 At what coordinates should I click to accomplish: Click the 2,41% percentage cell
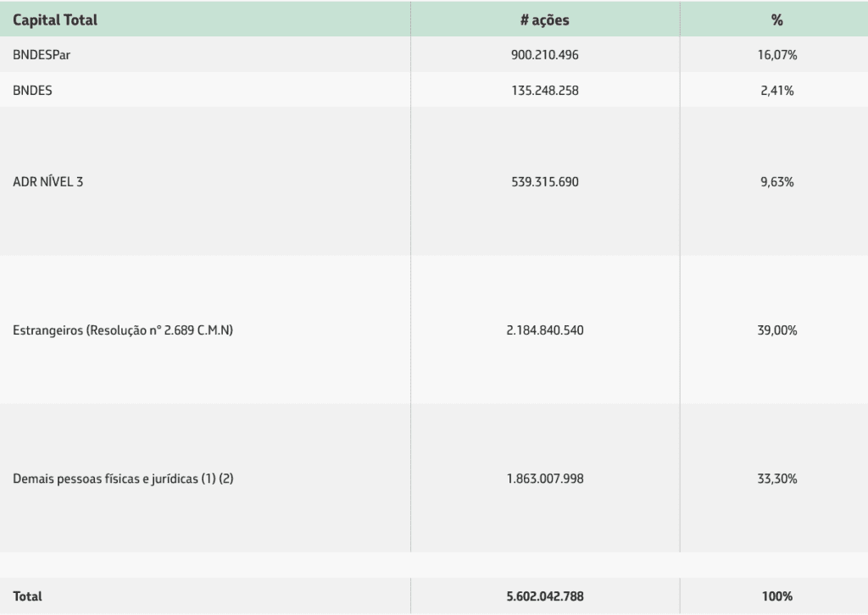pyautogui.click(x=777, y=90)
